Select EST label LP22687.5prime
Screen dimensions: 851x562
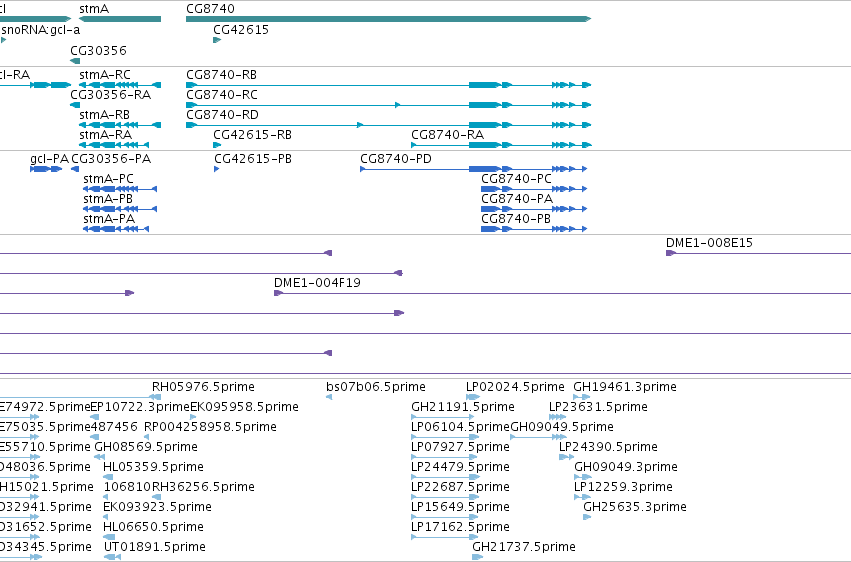[460, 488]
